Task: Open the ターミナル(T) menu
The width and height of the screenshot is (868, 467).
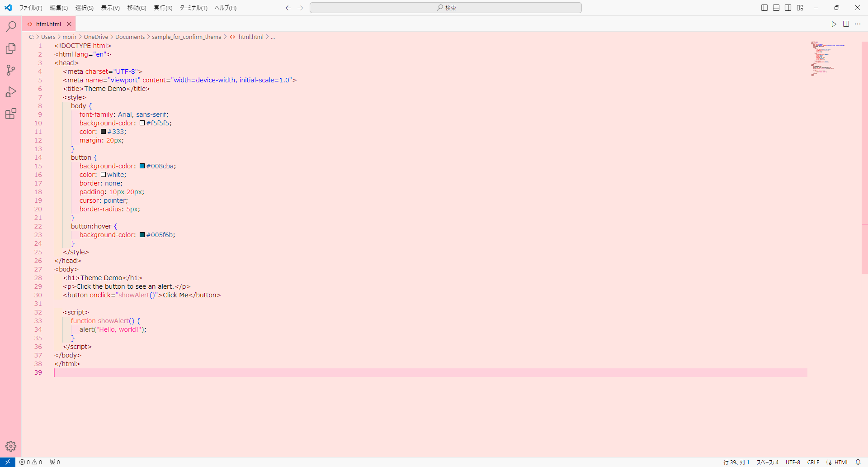Action: 193,8
